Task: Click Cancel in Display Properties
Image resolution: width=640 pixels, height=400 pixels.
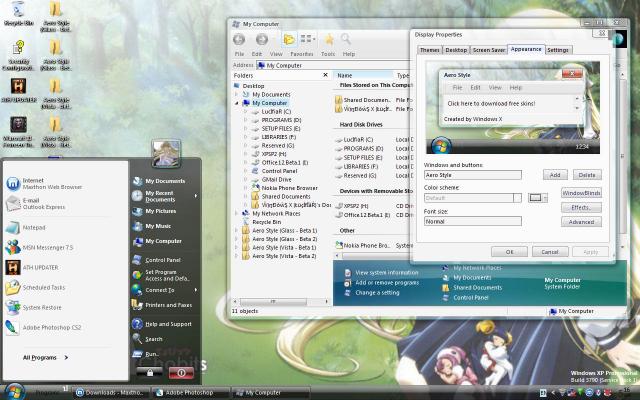Action: coord(550,252)
